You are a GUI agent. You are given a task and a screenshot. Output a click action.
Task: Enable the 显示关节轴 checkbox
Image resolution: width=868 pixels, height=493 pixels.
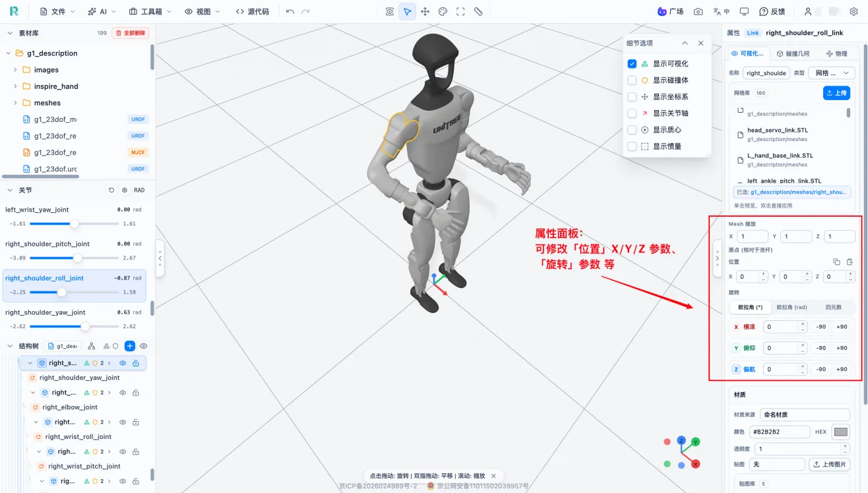pyautogui.click(x=632, y=113)
